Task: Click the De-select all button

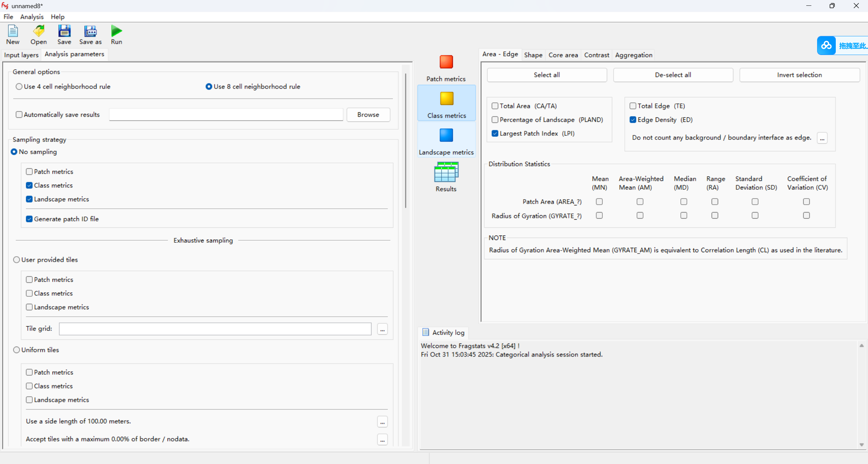Action: [x=673, y=75]
